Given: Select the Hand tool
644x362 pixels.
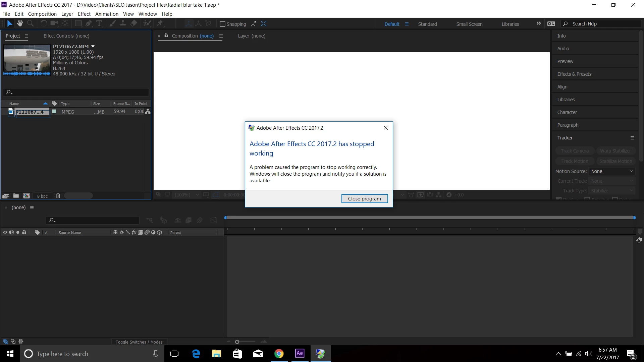Looking at the screenshot, I should [20, 23].
